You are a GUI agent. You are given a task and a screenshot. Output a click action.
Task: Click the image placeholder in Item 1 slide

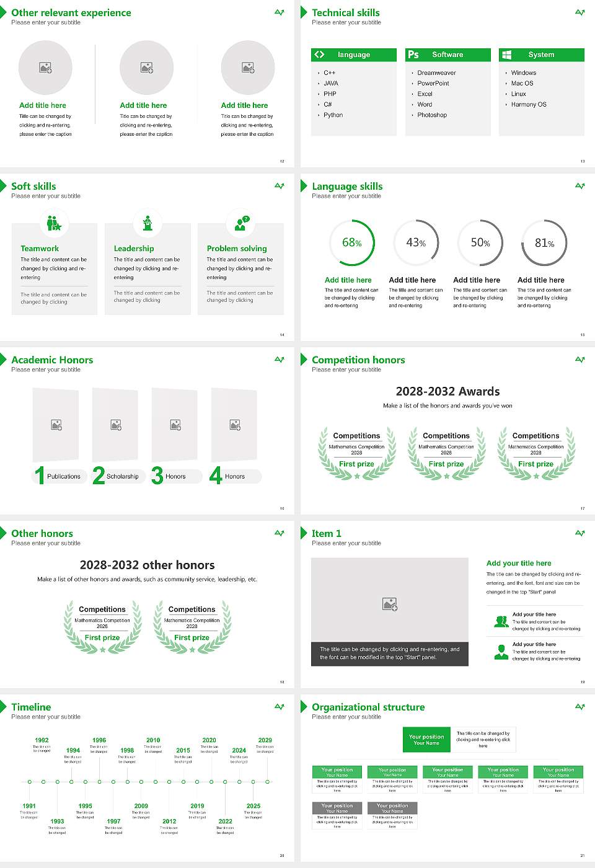[390, 603]
